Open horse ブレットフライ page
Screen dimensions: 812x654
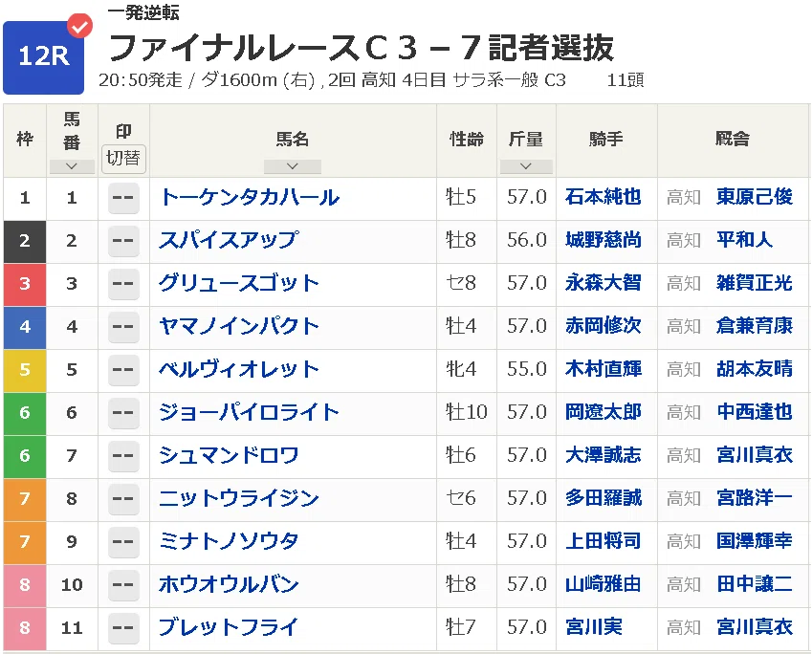pos(229,627)
